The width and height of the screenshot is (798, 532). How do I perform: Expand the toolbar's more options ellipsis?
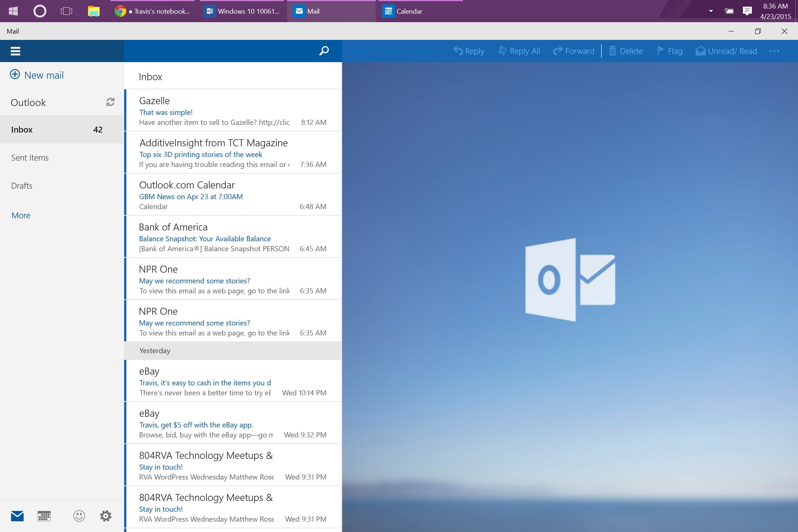pos(774,51)
